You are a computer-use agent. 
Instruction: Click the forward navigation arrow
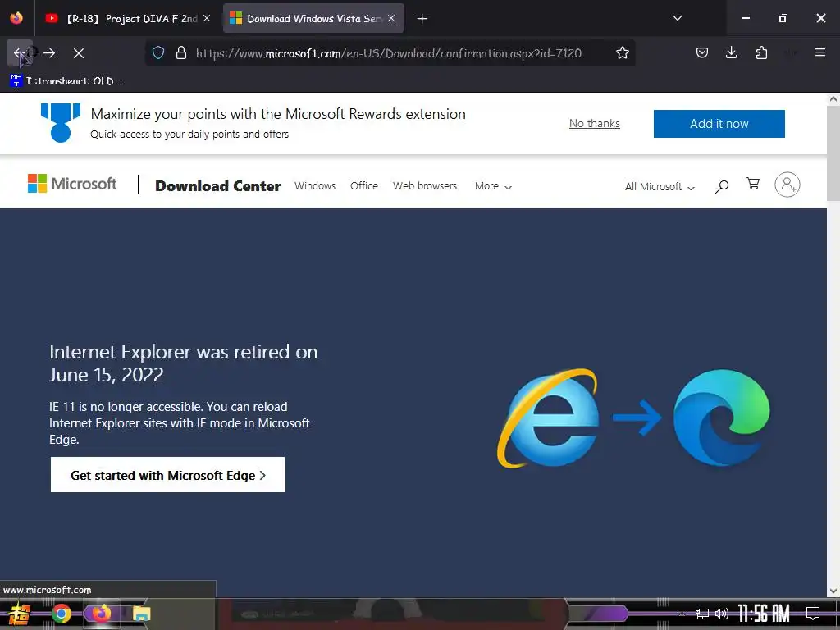click(x=49, y=53)
